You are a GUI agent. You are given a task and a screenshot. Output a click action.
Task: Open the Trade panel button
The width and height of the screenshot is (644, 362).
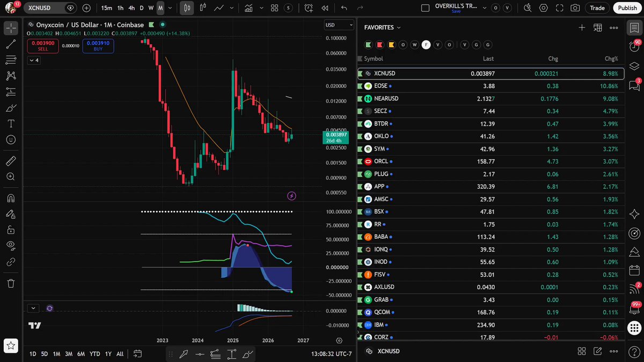(x=597, y=8)
